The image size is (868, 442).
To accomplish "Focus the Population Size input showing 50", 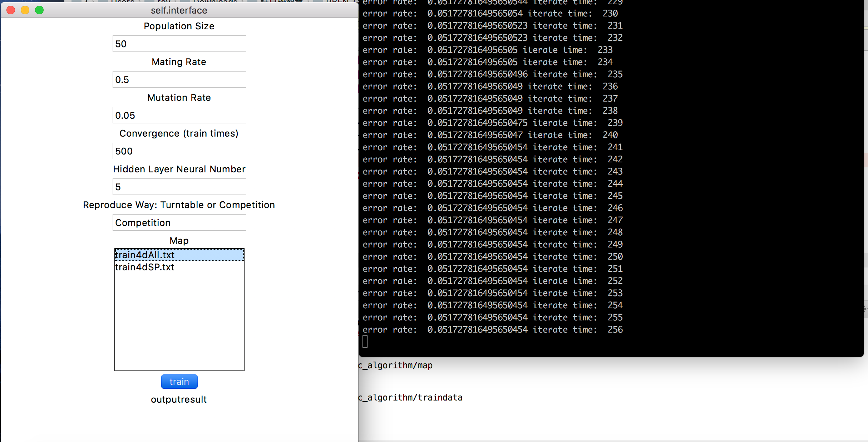I will click(x=179, y=44).
